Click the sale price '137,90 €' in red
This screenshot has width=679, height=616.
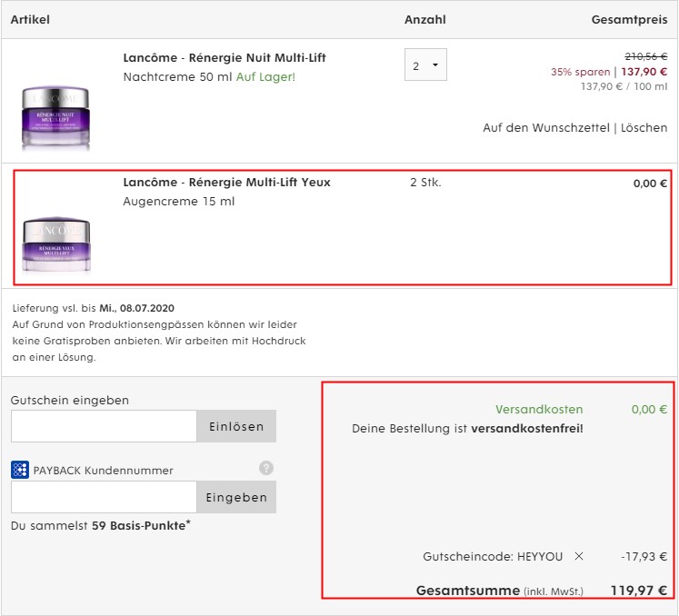pos(644,72)
